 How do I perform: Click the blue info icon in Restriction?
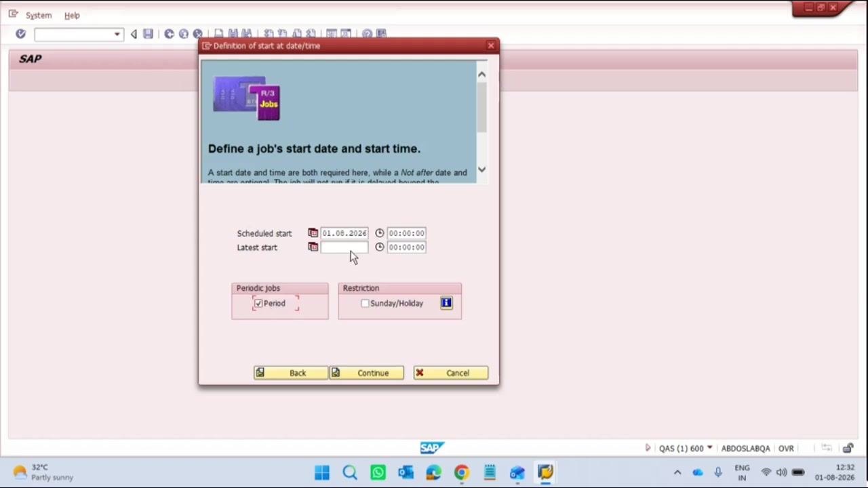click(x=446, y=303)
